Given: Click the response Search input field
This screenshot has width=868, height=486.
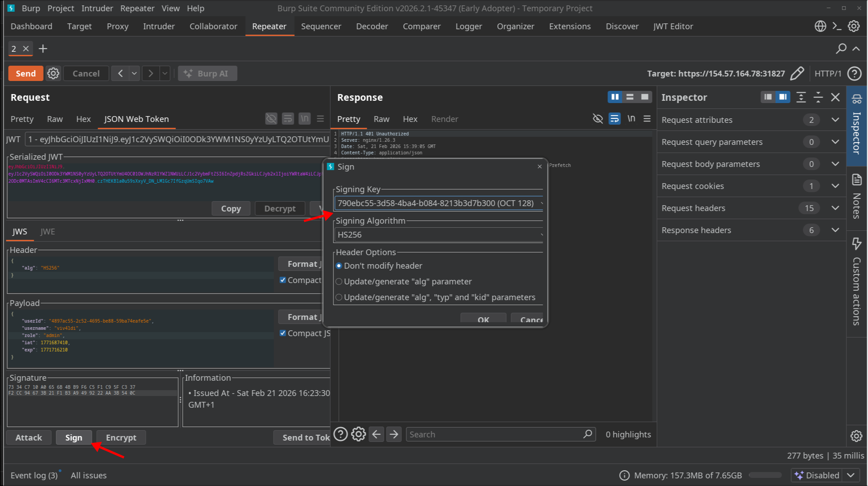Looking at the screenshot, I should pyautogui.click(x=501, y=434).
